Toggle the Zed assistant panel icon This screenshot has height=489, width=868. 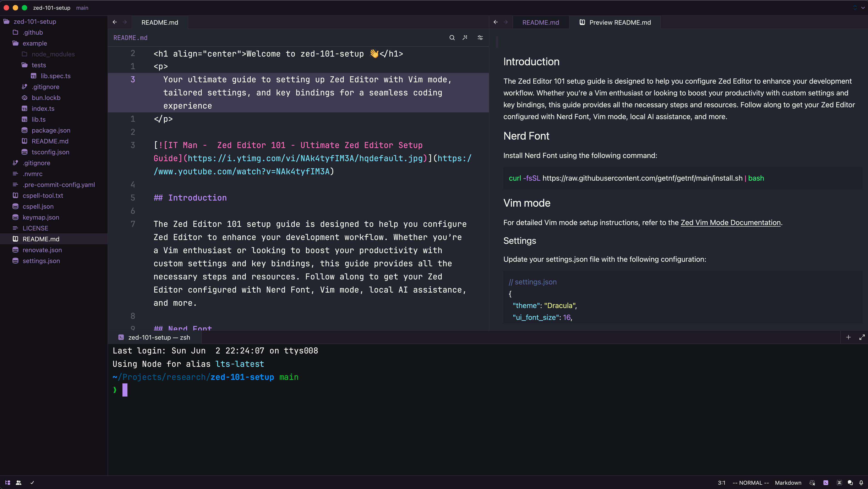[x=839, y=483]
